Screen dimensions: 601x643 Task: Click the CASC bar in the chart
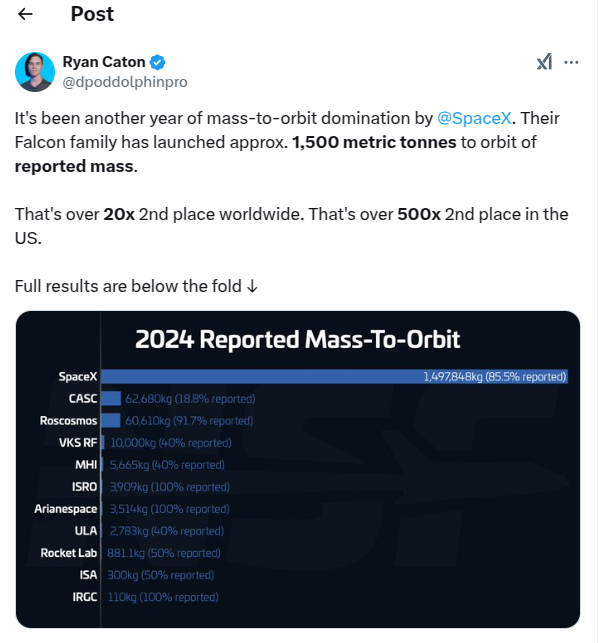point(111,399)
